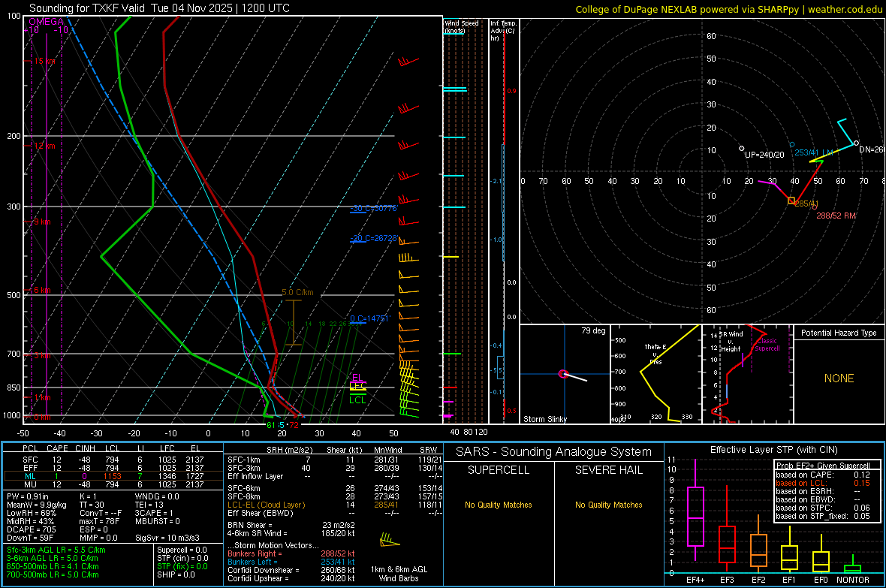
Task: Click the green LCL level marker label
Action: coord(357,400)
